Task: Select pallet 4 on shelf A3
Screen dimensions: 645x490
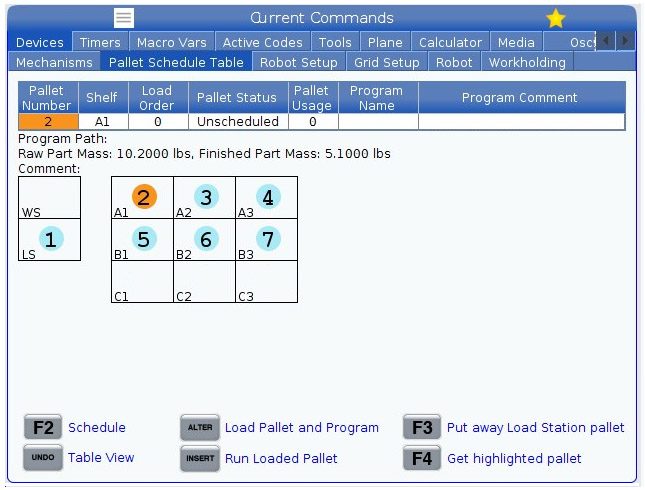Action: (267, 197)
